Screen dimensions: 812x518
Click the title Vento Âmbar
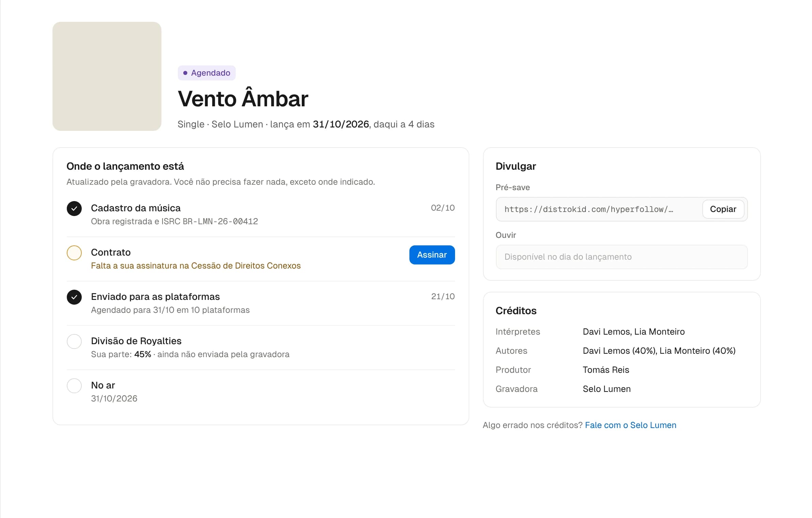(x=243, y=98)
